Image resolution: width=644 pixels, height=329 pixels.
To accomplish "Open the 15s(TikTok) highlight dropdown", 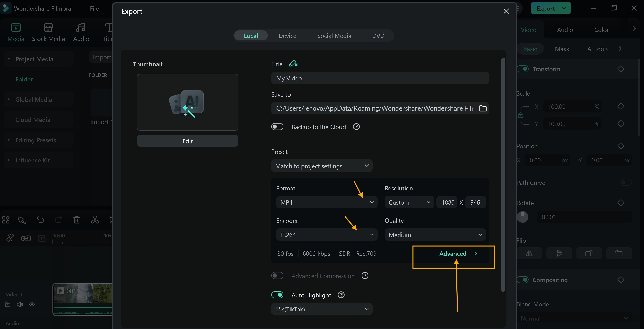I will point(322,309).
